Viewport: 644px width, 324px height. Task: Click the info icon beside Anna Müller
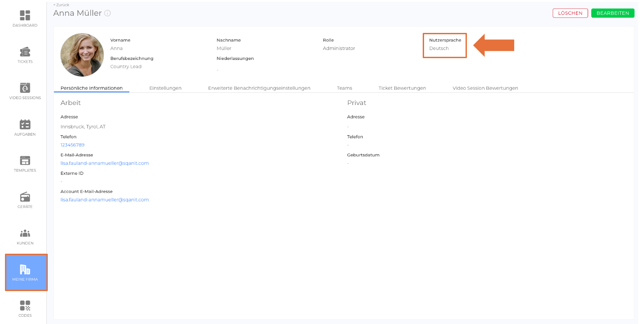coord(107,14)
